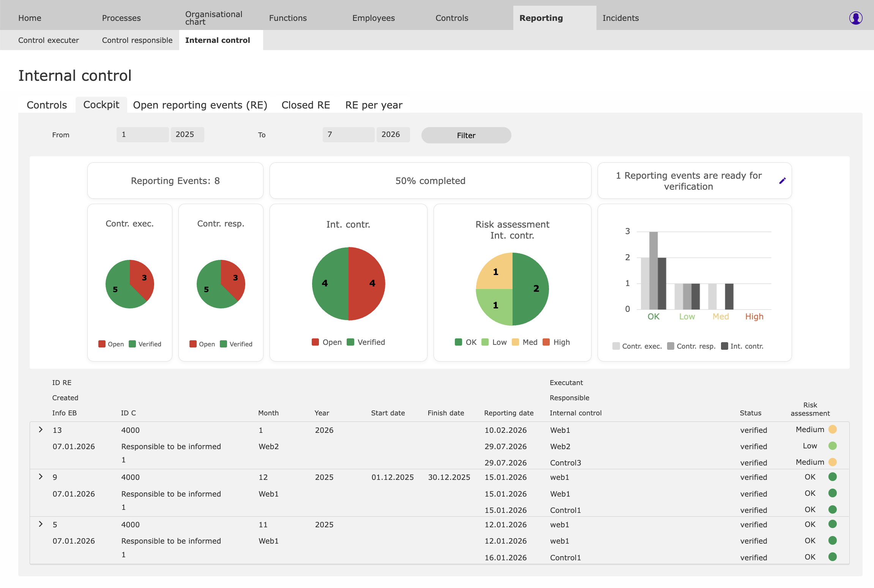The height and width of the screenshot is (588, 874).
Task: Switch to Open reporting events (RE) tab
Action: pos(200,105)
